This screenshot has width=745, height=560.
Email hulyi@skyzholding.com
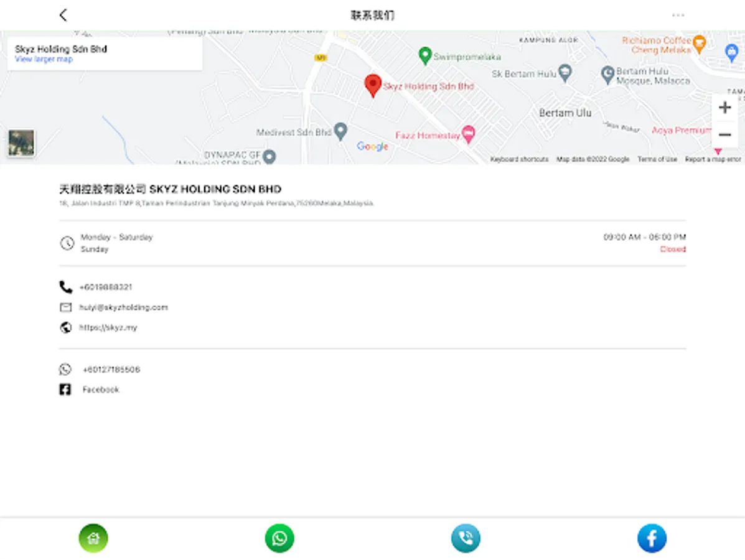point(123,307)
